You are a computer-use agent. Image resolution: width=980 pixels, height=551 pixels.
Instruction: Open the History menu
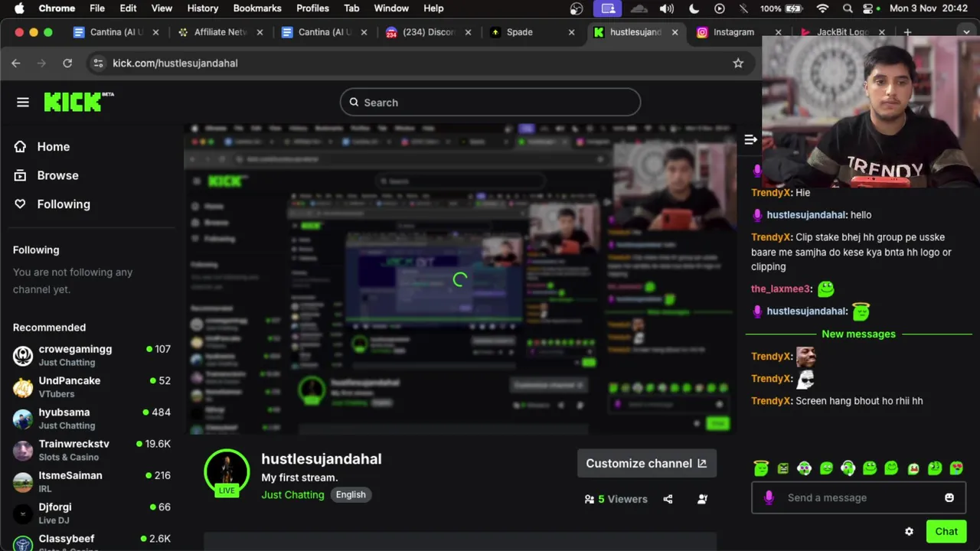[203, 8]
